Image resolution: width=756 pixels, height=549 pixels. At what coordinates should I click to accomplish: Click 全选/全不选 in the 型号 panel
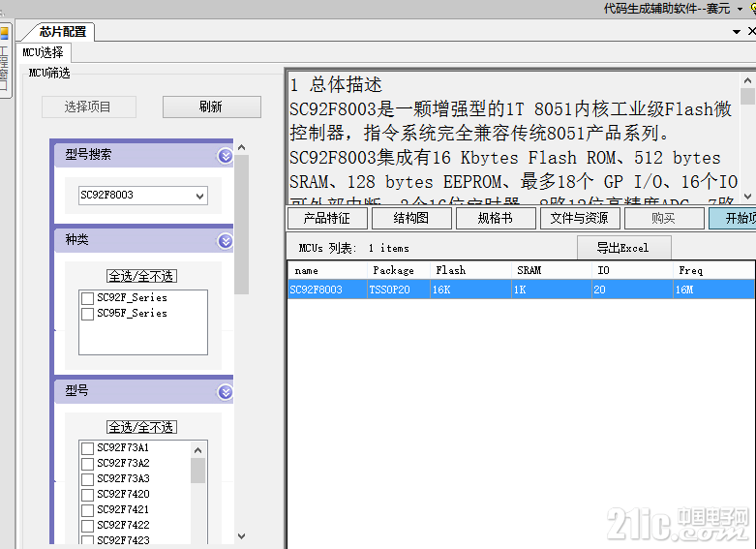click(x=141, y=427)
